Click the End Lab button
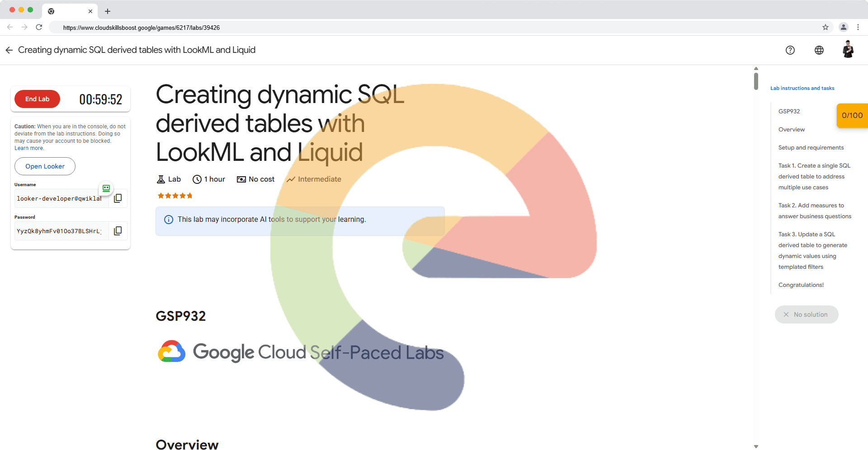Image resolution: width=868 pixels, height=450 pixels. coord(37,99)
